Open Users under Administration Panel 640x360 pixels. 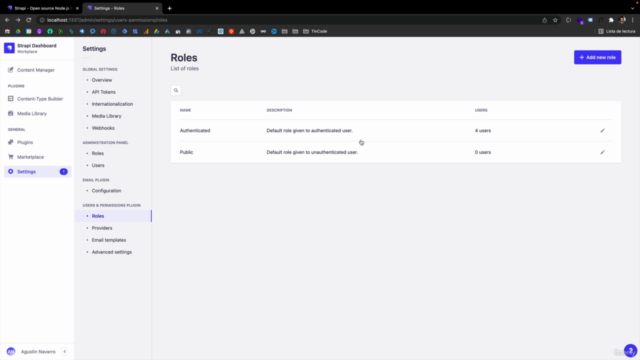coord(98,165)
